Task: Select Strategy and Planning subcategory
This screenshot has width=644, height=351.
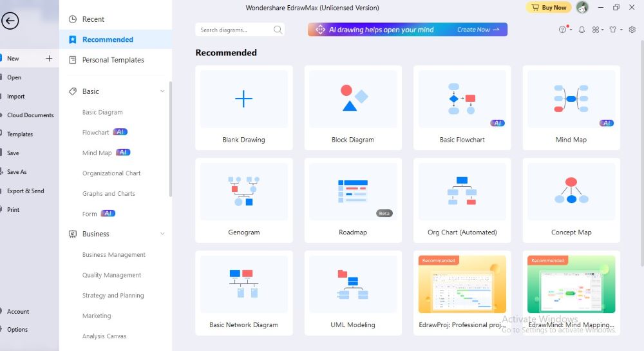Action: pyautogui.click(x=113, y=295)
